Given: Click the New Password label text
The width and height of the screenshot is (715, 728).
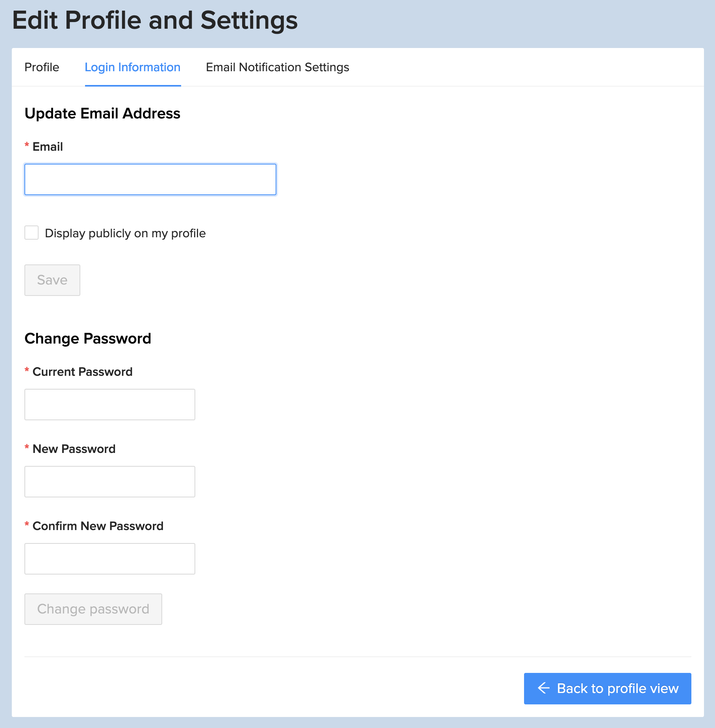Looking at the screenshot, I should (74, 449).
